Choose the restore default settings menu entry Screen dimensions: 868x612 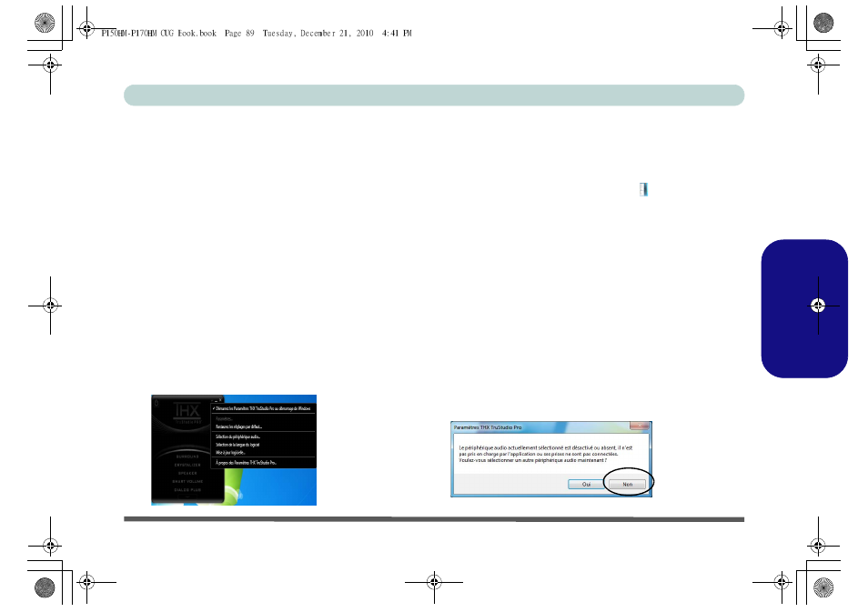238,426
